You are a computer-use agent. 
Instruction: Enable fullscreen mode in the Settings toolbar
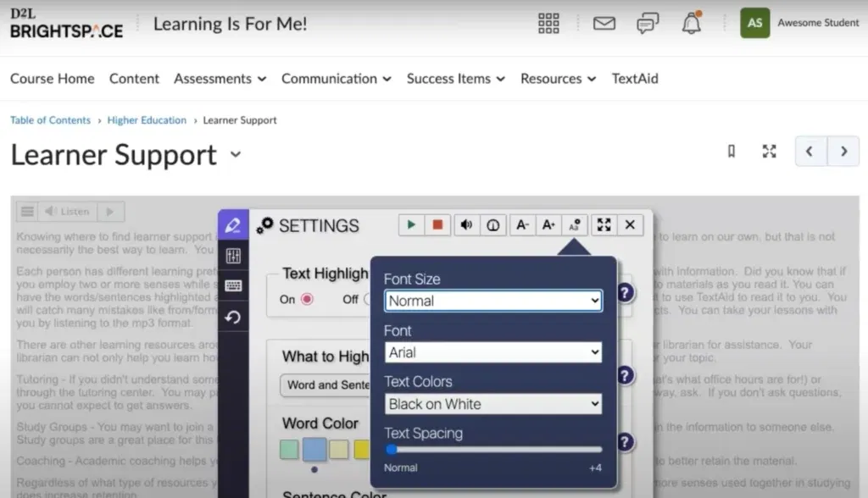[604, 224]
